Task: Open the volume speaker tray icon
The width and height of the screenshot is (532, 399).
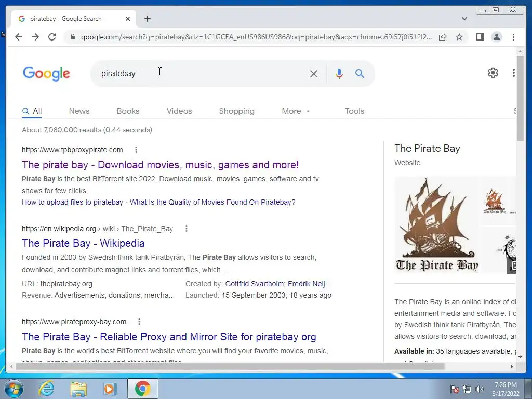Action: [480, 389]
